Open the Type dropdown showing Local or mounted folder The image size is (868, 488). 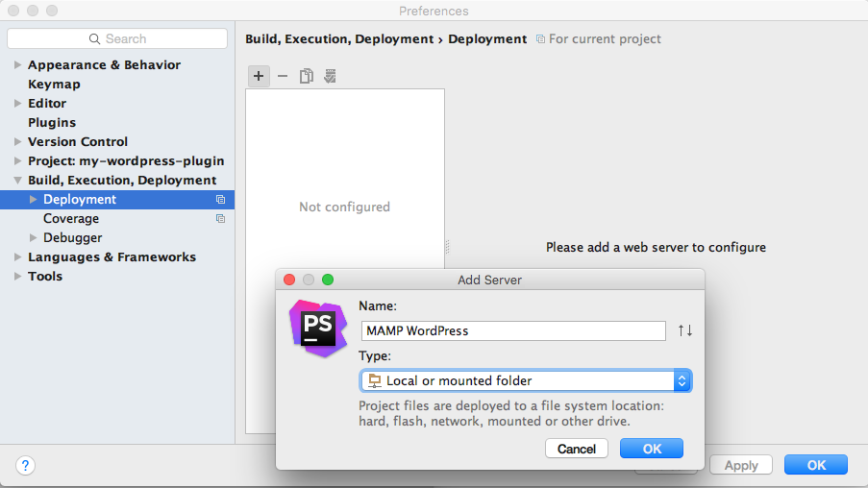[x=526, y=380]
